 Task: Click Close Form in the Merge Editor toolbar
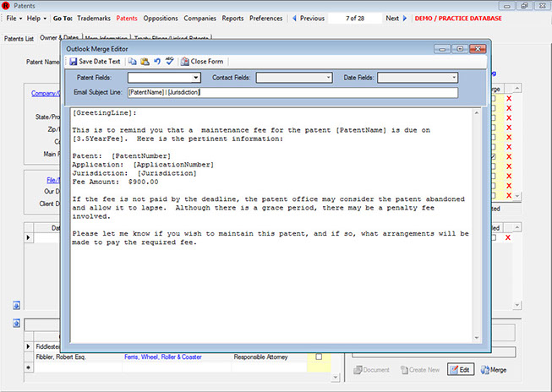pos(201,62)
